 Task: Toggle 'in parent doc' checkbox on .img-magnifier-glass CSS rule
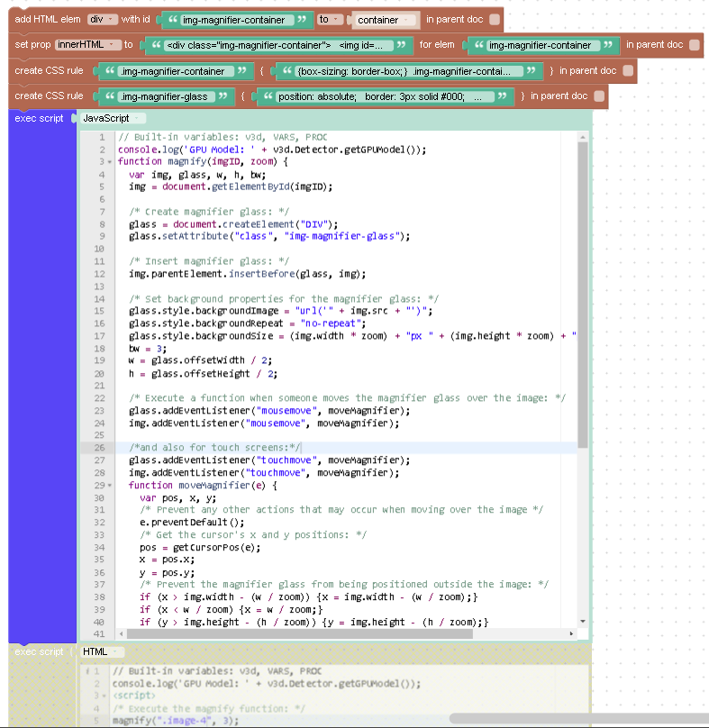click(599, 96)
